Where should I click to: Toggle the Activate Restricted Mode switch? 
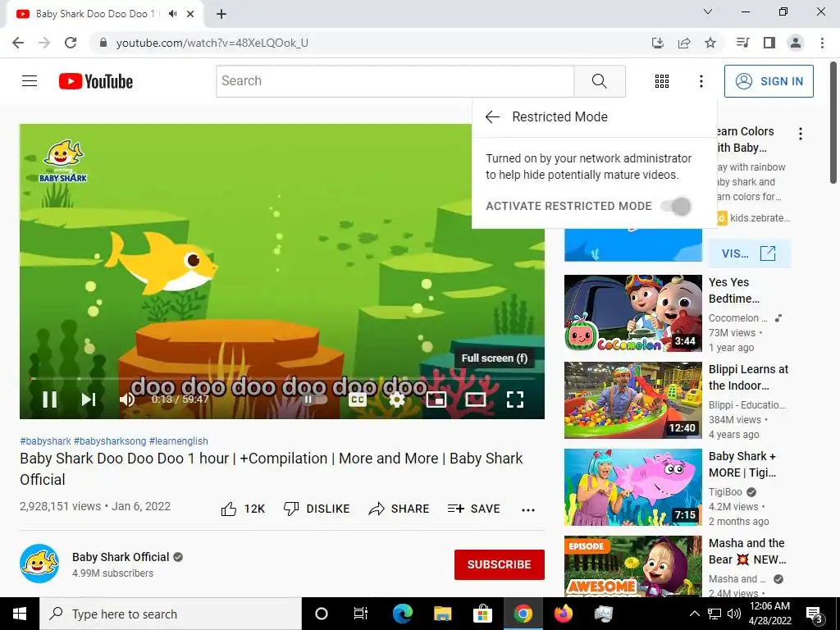tap(677, 206)
